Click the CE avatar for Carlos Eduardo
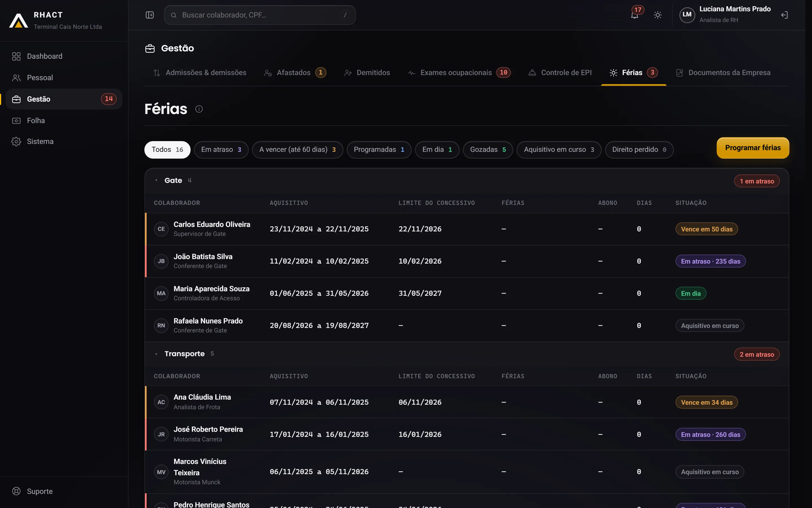The height and width of the screenshot is (508, 812). point(161,229)
